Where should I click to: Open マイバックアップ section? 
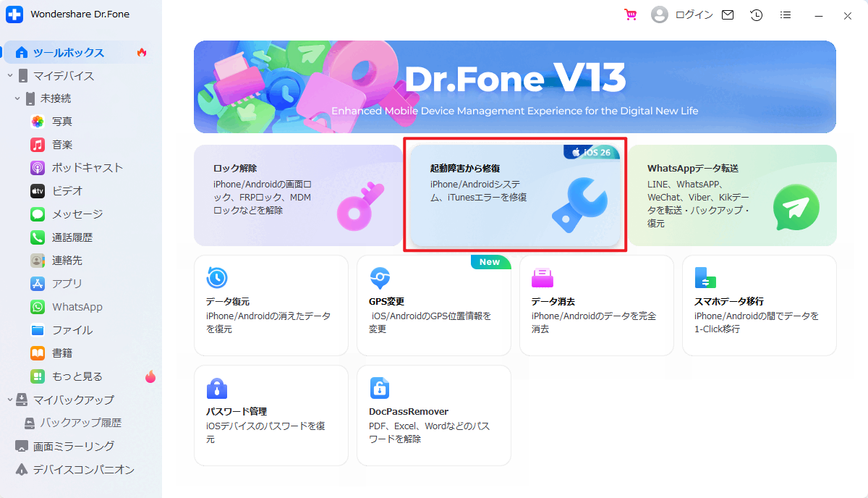[74, 400]
